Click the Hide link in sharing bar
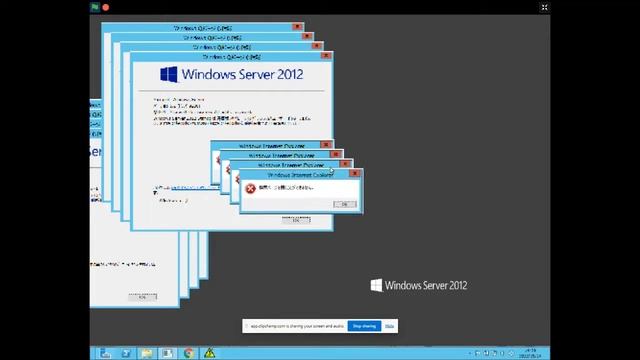The height and width of the screenshot is (360, 640). (389, 326)
